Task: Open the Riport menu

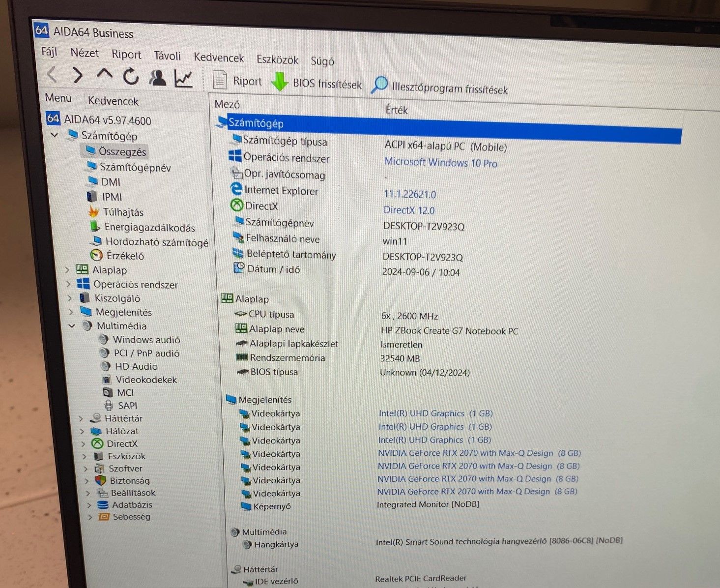Action: [x=126, y=54]
